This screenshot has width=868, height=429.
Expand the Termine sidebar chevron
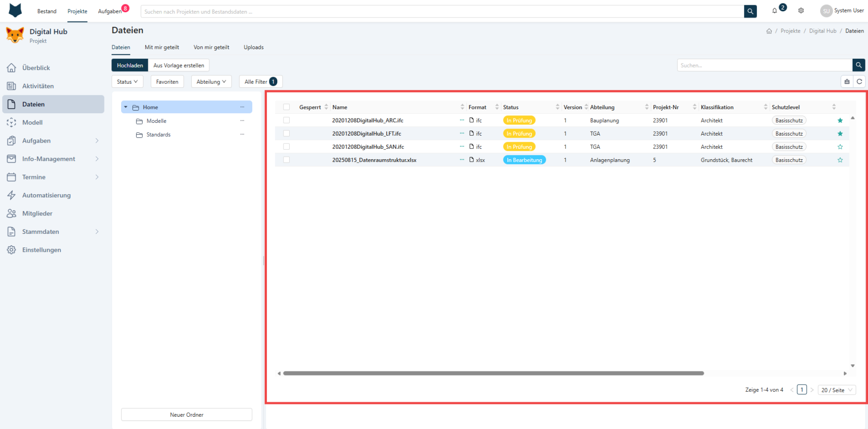pyautogui.click(x=97, y=177)
